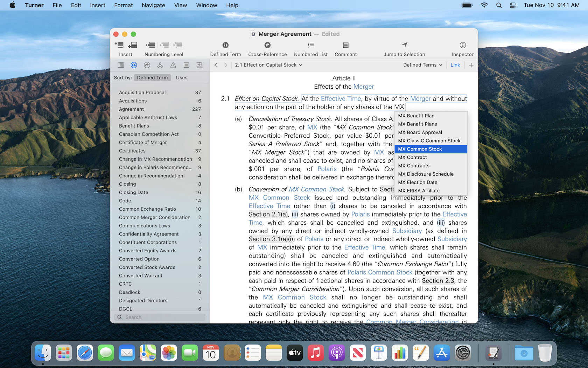Select MX ERISA Affiliate suggestion
The width and height of the screenshot is (588, 368).
(430, 191)
